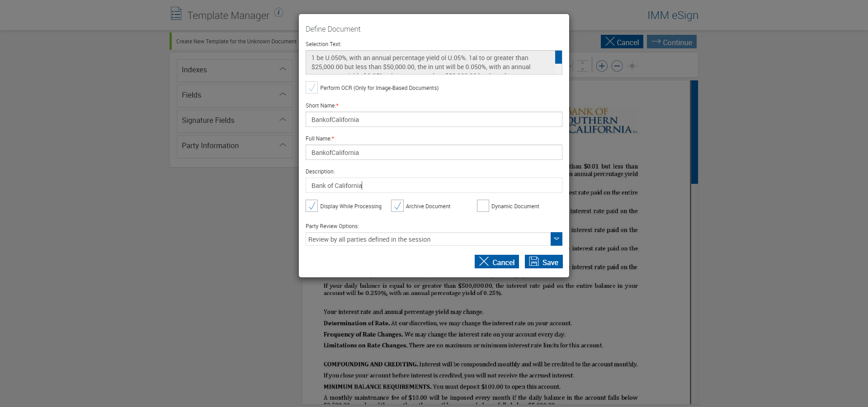
Task: Click the zoom in plus icon
Action: click(601, 66)
